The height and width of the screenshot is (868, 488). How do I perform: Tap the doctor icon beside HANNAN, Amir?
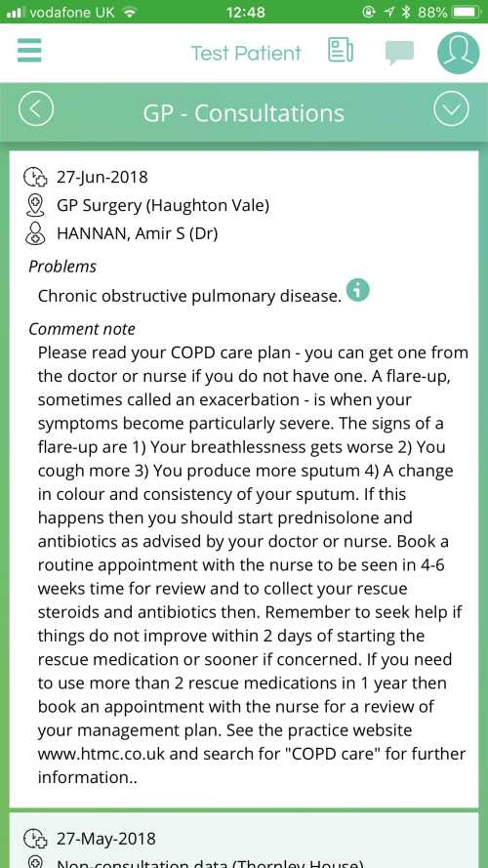pos(35,233)
